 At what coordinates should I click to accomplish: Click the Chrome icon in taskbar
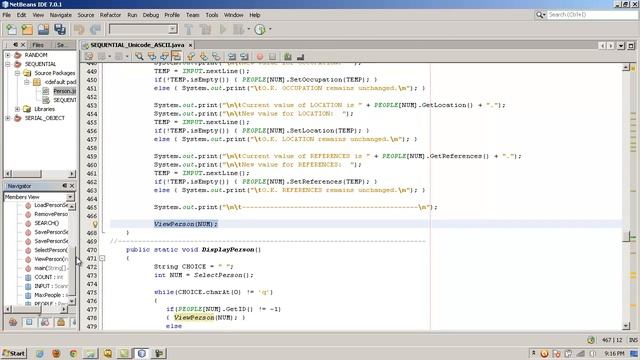[x=73, y=353]
